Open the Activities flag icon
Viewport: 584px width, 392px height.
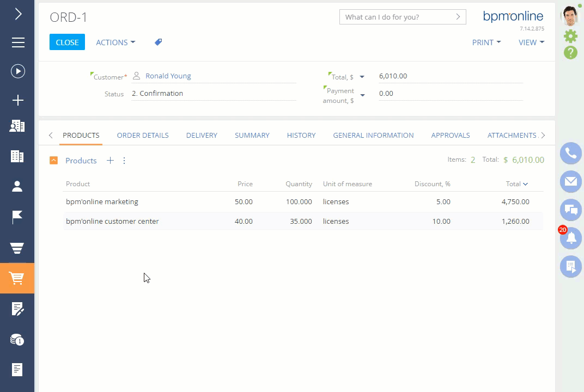17,217
